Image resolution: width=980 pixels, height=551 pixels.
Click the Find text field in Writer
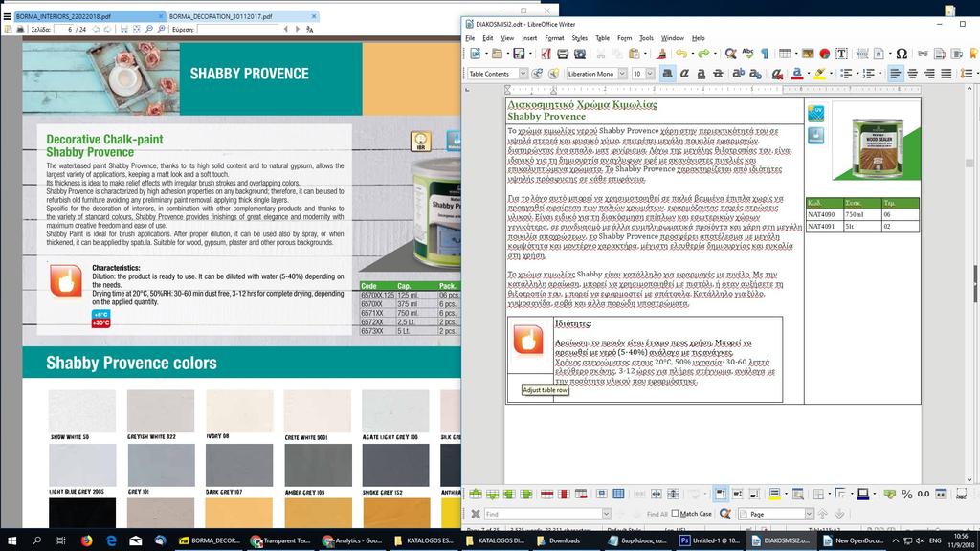(543, 514)
